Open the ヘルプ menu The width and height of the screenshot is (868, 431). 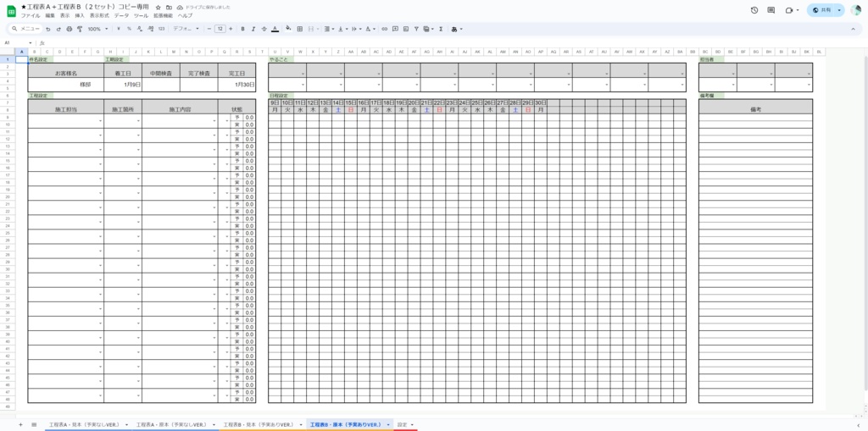click(x=185, y=16)
